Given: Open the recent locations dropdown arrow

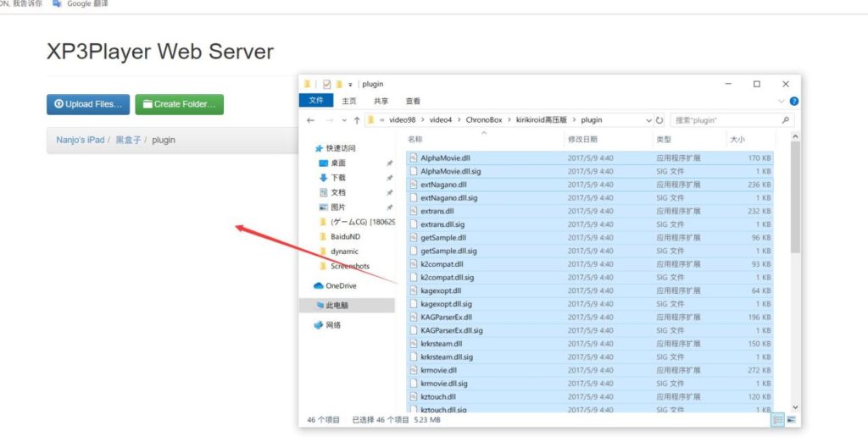Looking at the screenshot, I should point(343,120).
